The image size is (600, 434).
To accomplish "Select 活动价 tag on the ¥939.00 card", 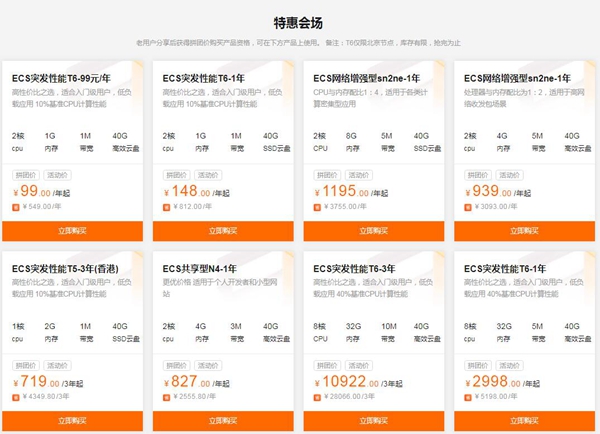I will [x=510, y=175].
